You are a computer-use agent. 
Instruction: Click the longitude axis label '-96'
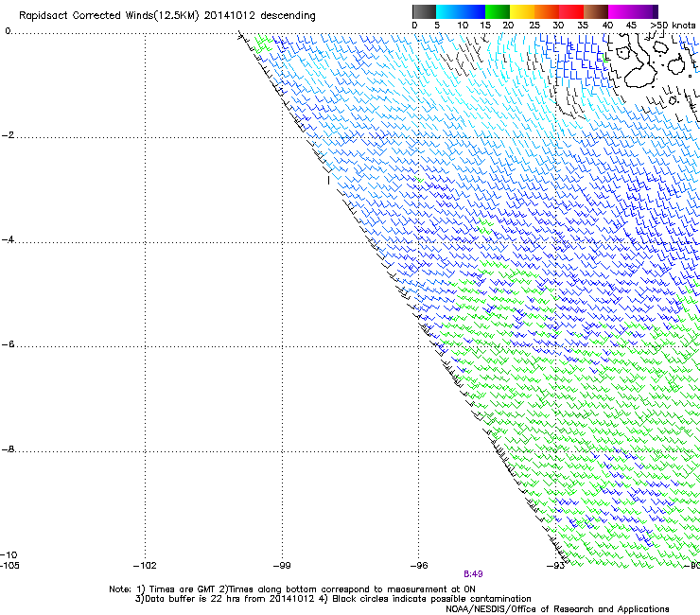(419, 566)
